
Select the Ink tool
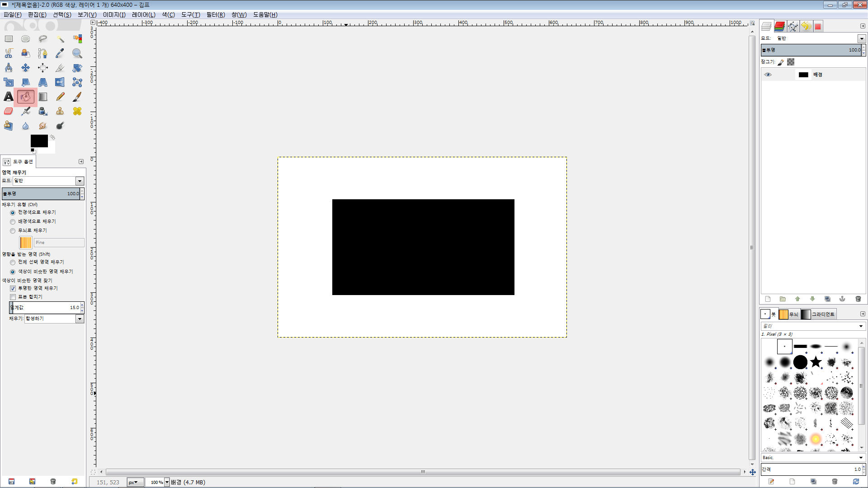43,111
